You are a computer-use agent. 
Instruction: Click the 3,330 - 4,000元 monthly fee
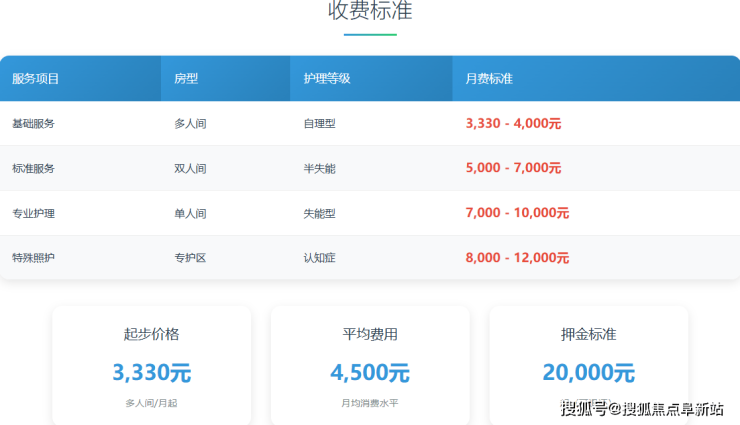click(x=513, y=124)
